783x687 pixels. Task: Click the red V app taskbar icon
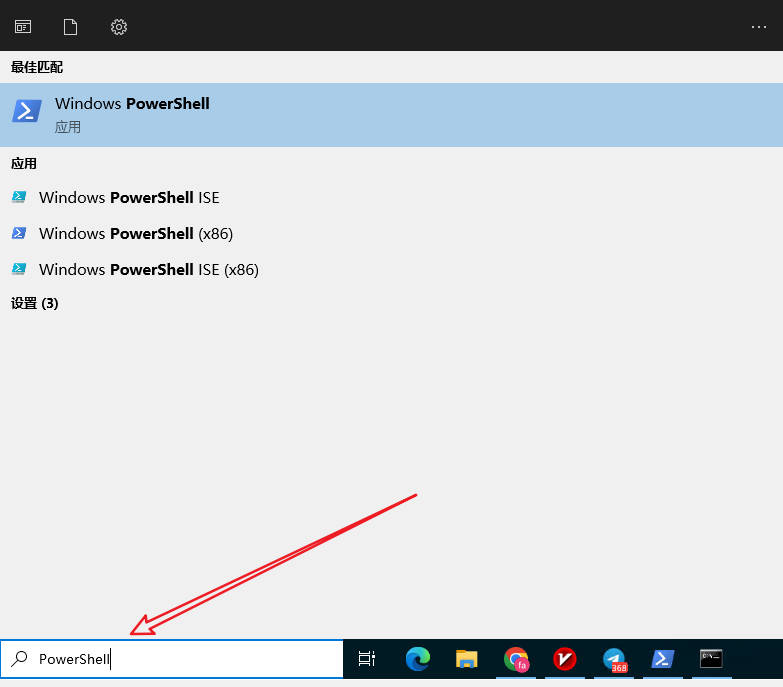point(565,659)
